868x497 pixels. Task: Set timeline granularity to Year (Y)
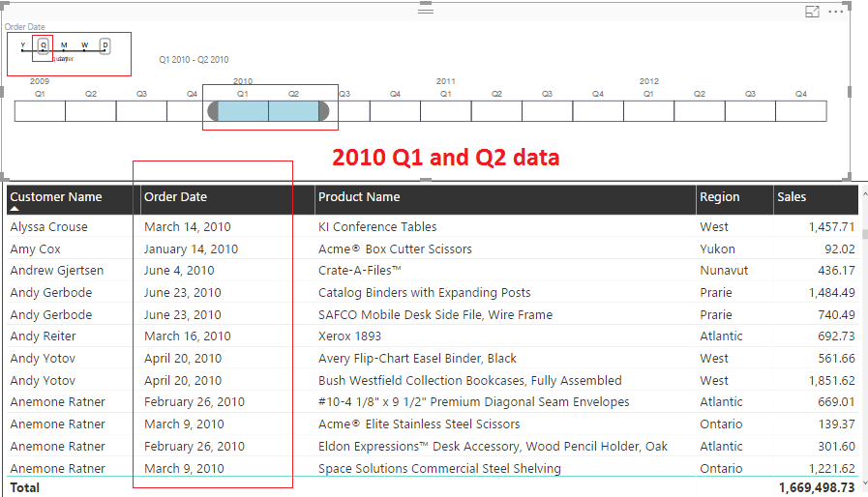click(23, 45)
